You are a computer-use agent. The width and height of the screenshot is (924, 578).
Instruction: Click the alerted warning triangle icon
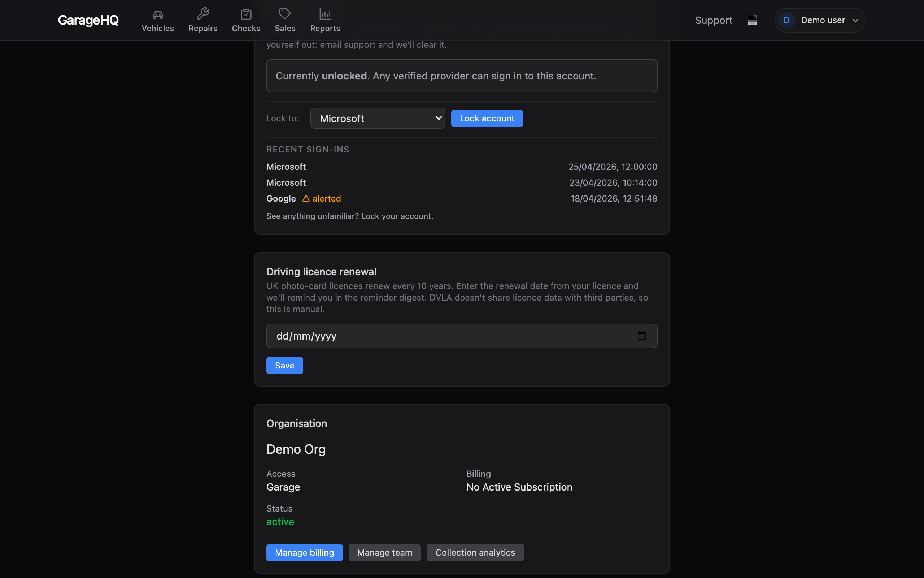306,198
